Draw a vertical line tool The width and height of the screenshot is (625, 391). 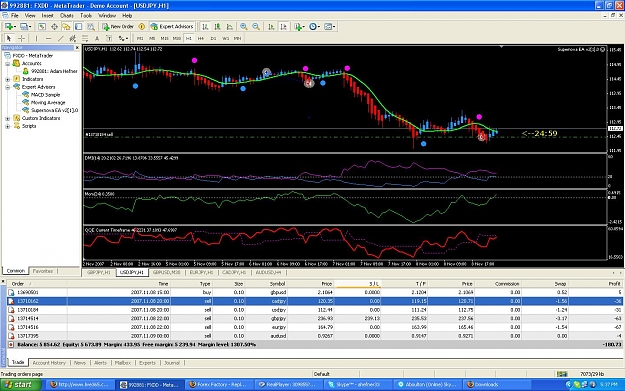tap(36, 38)
